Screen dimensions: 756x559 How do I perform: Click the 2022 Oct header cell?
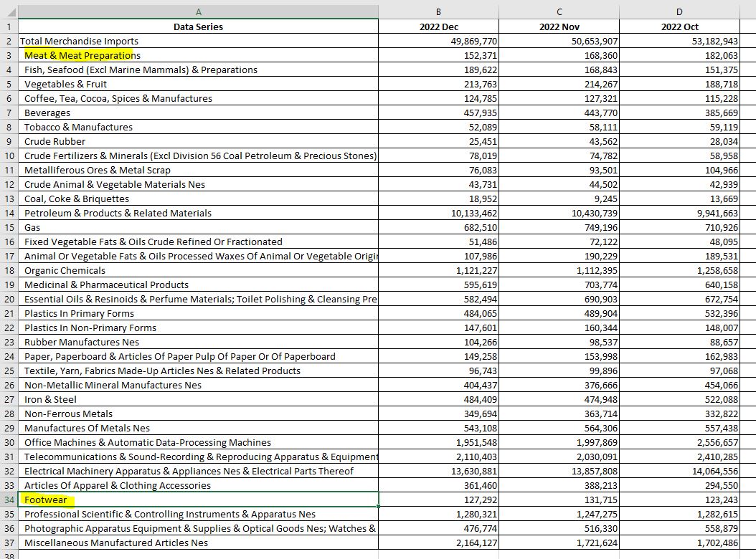(x=679, y=27)
